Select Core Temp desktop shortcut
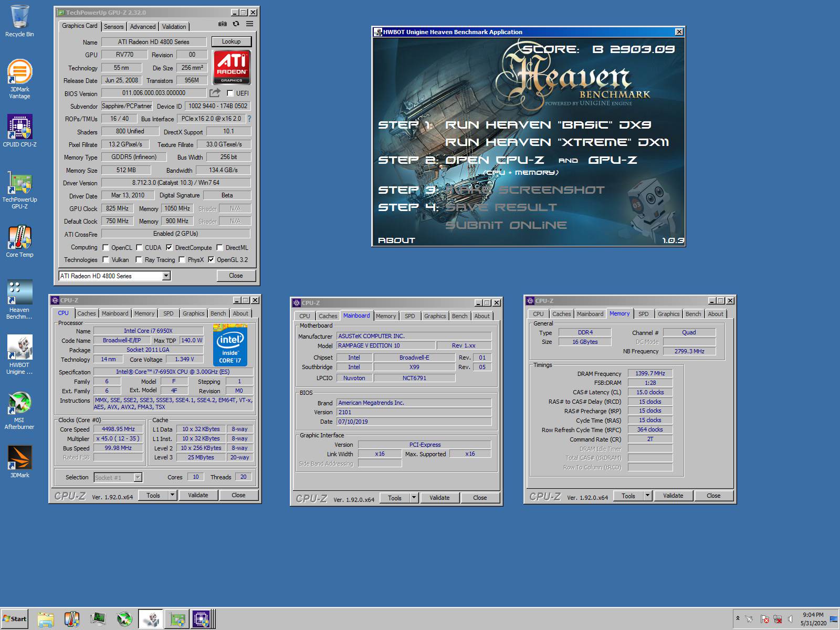Viewport: 840px width, 630px height. pyautogui.click(x=19, y=241)
